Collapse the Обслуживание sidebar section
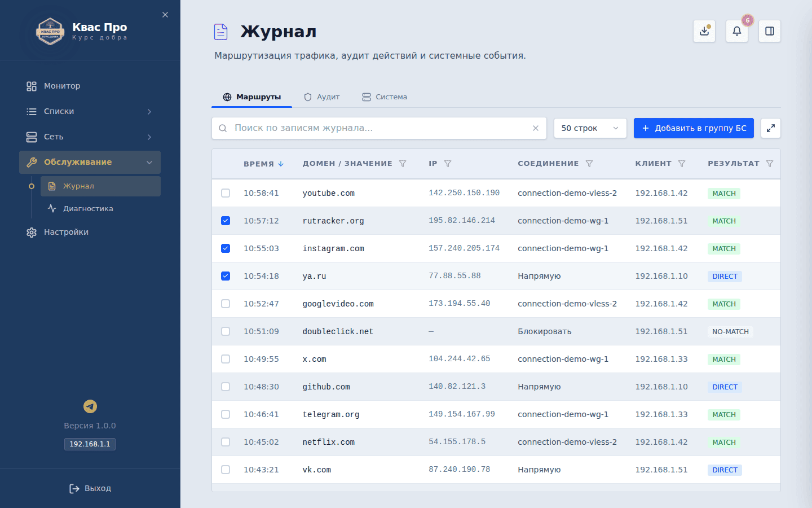 [90, 162]
